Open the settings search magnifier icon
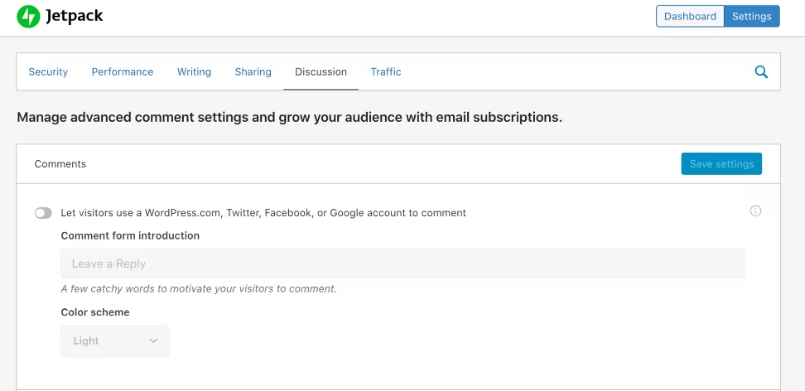This screenshot has width=805, height=391. [x=761, y=72]
